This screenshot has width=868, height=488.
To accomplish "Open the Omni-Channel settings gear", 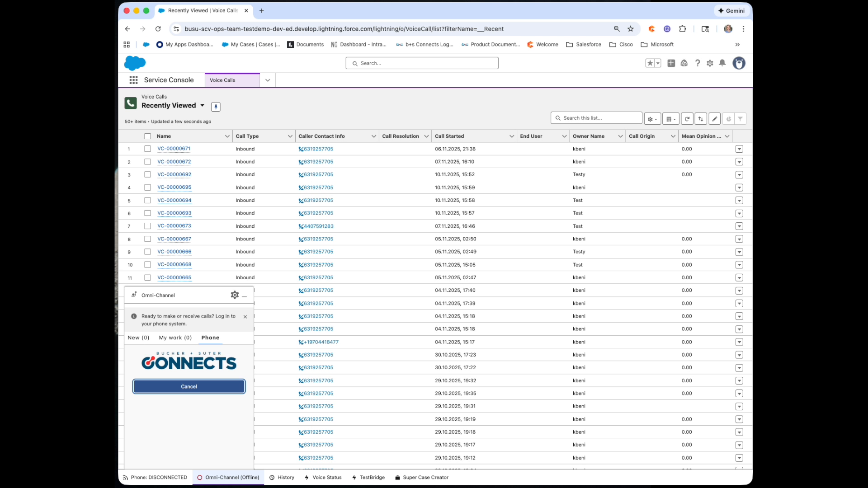I will [x=235, y=295].
